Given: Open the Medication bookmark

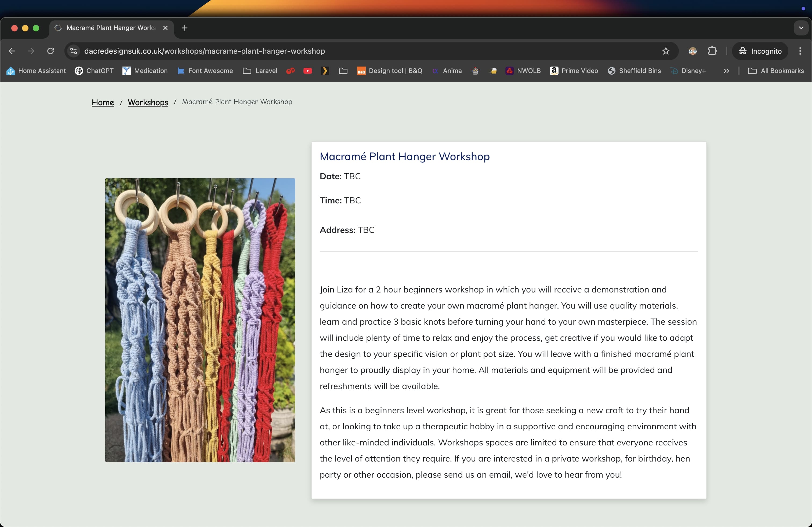Looking at the screenshot, I should point(145,71).
